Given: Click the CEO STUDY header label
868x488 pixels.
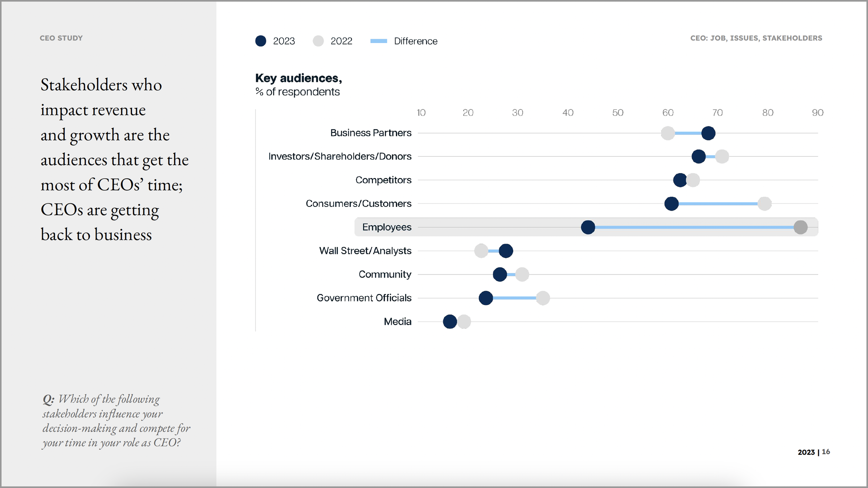Looking at the screenshot, I should tap(61, 38).
